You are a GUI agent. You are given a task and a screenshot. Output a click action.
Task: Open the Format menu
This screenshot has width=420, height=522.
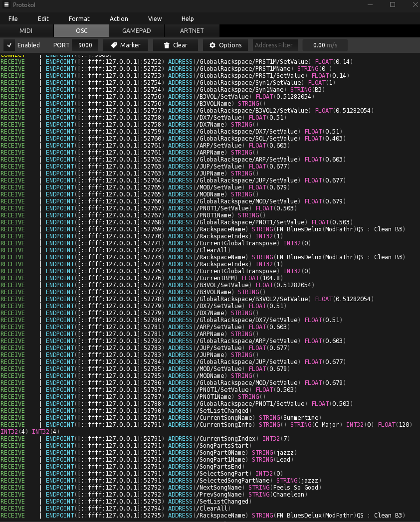tap(79, 18)
